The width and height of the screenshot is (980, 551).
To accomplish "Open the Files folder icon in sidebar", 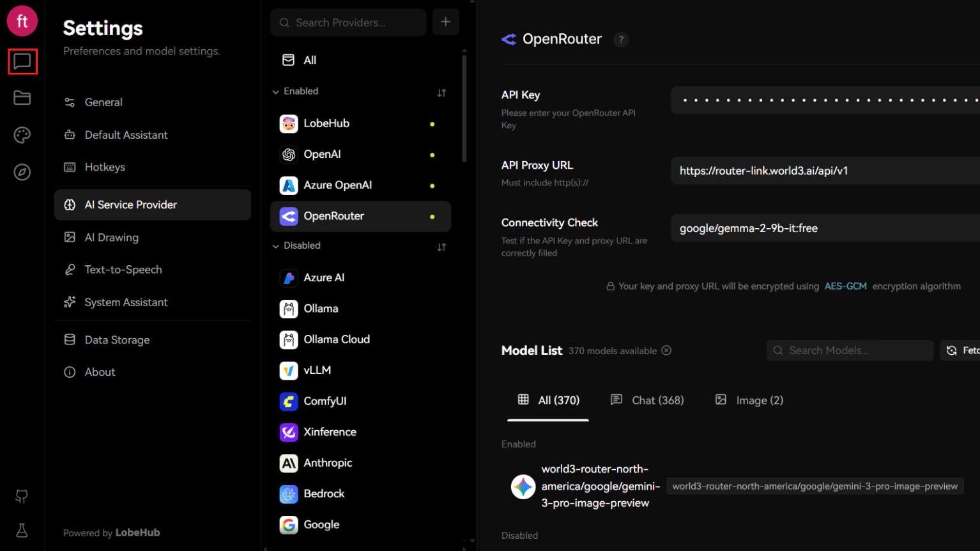I will 22,98.
